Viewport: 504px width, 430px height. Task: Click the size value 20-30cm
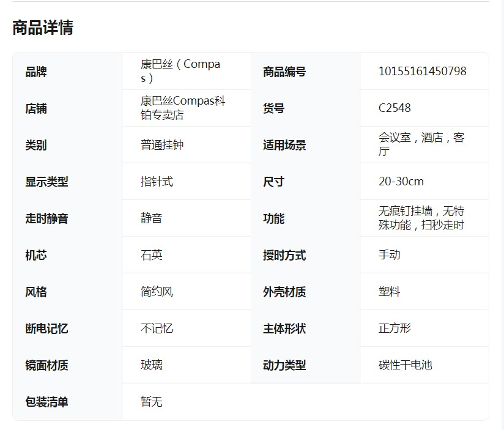401,182
